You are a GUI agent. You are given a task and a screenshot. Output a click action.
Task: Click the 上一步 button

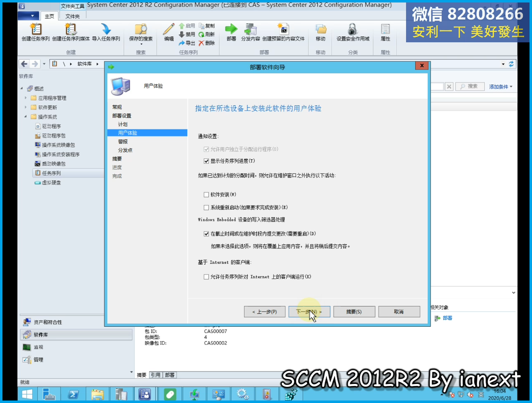click(265, 312)
